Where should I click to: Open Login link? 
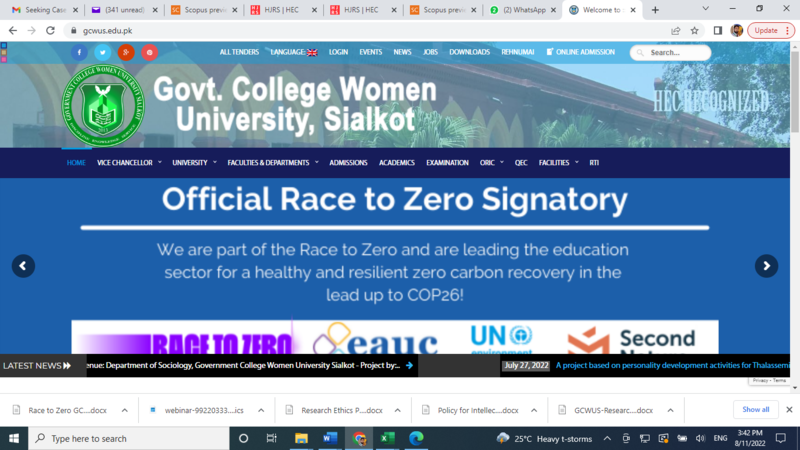pyautogui.click(x=338, y=52)
